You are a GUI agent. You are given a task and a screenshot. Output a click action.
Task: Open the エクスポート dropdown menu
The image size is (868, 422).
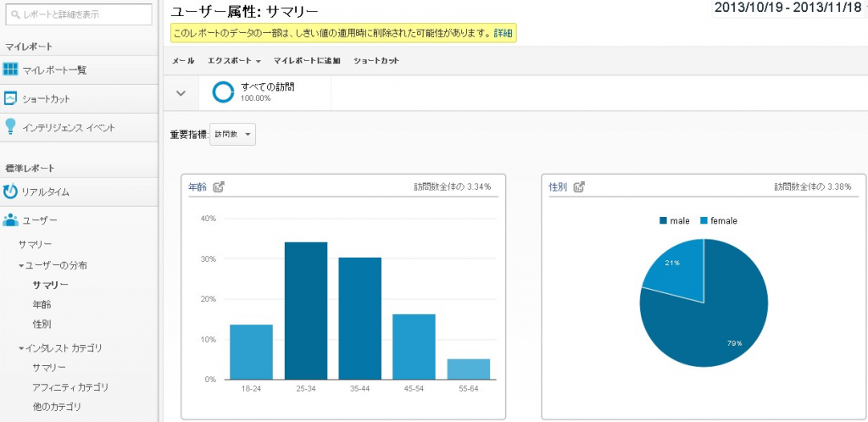(234, 61)
